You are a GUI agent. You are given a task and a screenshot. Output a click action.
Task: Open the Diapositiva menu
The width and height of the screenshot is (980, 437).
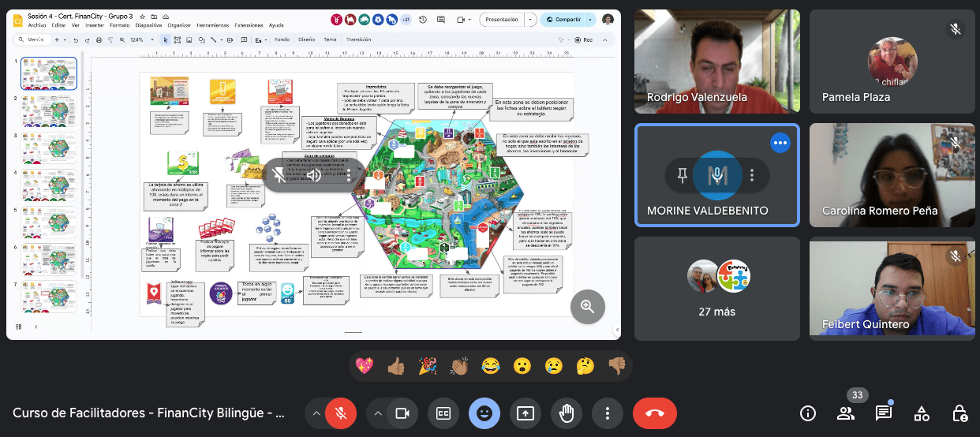click(x=148, y=25)
